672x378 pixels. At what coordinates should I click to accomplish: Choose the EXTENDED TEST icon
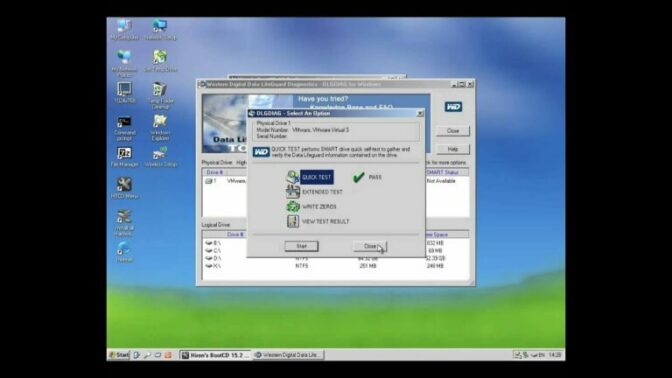pyautogui.click(x=293, y=192)
